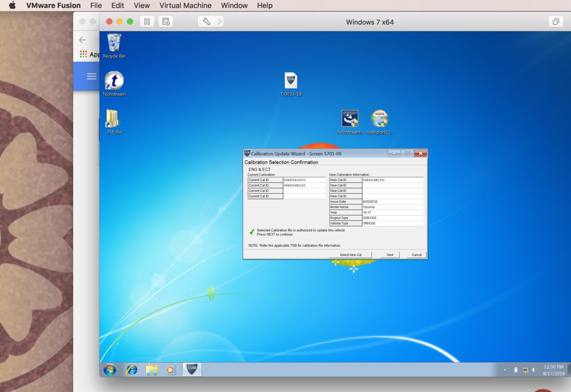Open the Edit menu
This screenshot has width=571, height=392.
pos(118,5)
